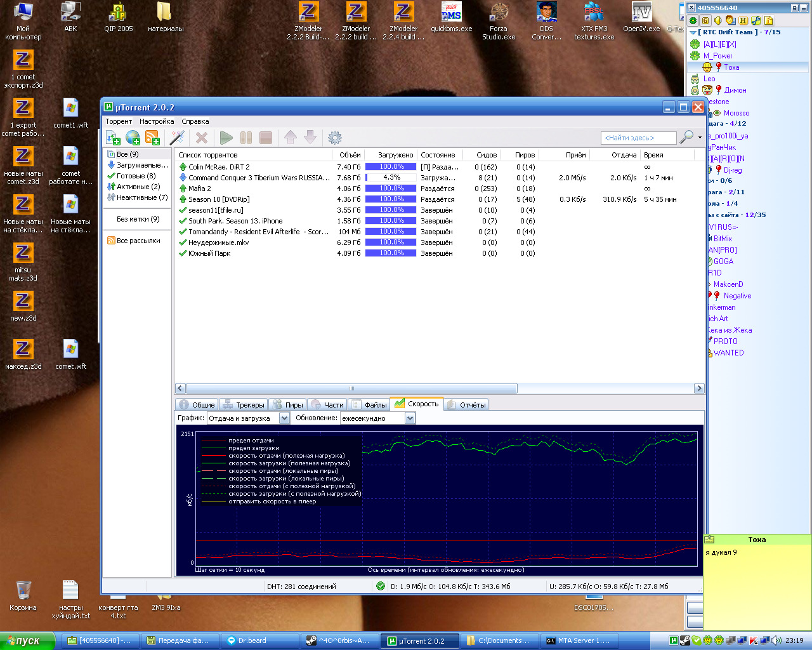The image size is (812, 650).
Task: Click the Add RSS feed toolbar icon
Action: click(152, 138)
